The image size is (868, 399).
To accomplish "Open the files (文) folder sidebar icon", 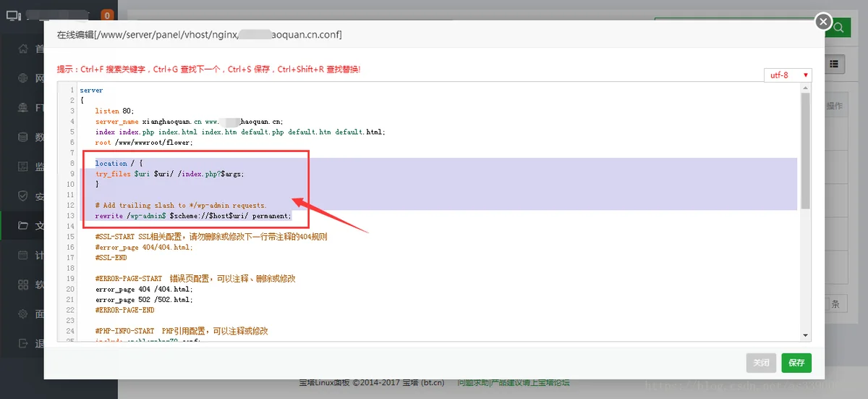I will 23,226.
